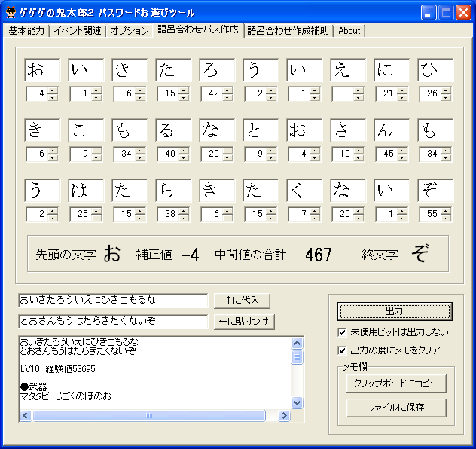Toggle 未使用ビットは出力しない checkbox

click(343, 332)
